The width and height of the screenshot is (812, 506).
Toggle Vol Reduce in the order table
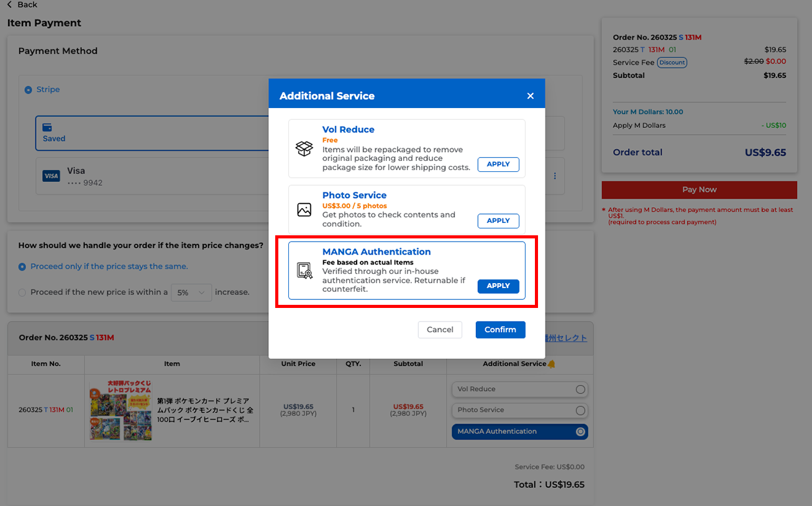coord(580,389)
